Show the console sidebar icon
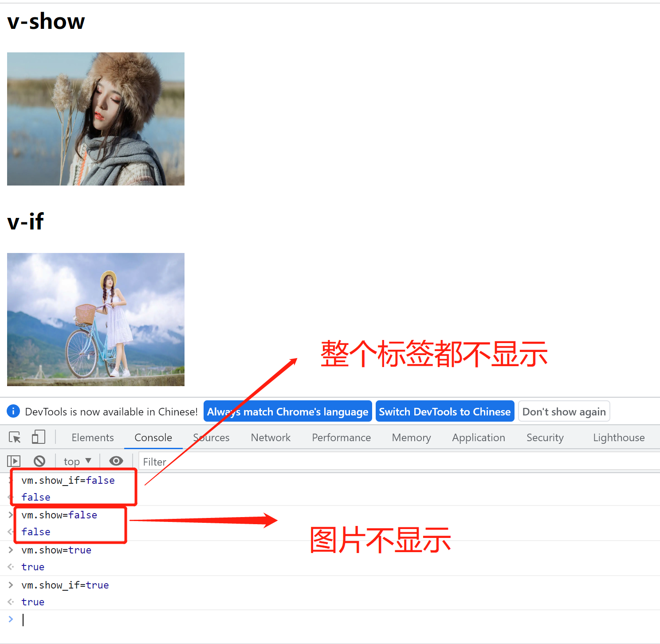Viewport: 660px width, 644px height. coord(14,462)
